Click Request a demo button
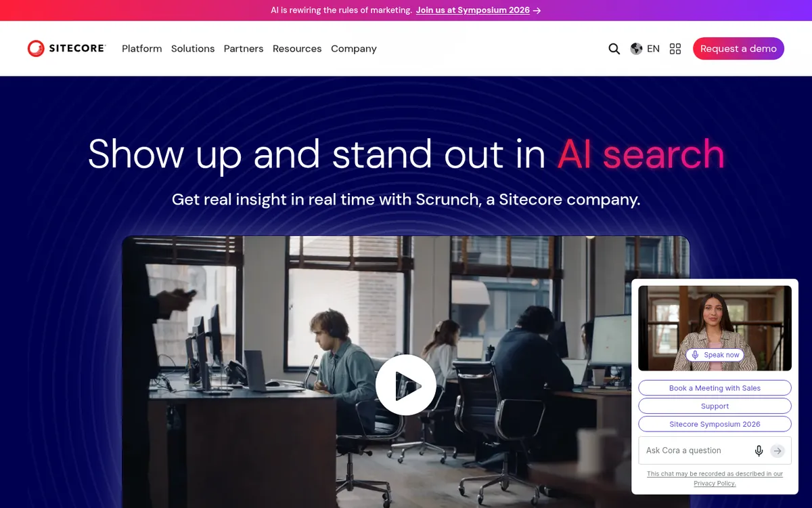The width and height of the screenshot is (812, 508). pyautogui.click(x=738, y=49)
